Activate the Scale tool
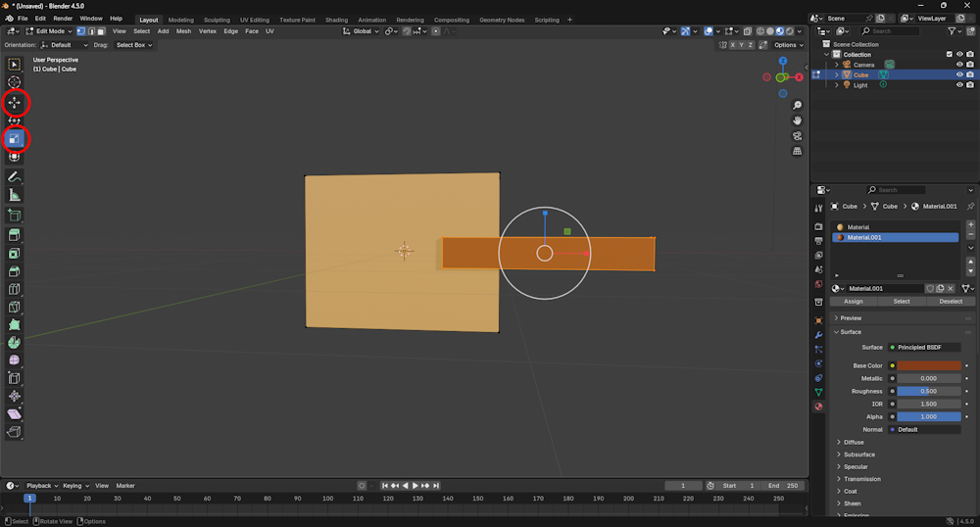 (15, 139)
